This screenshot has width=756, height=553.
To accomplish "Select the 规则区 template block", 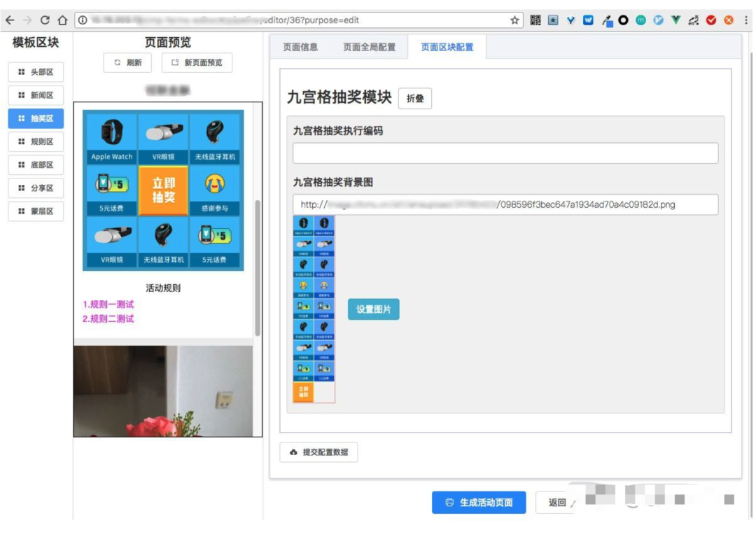I will click(36, 141).
